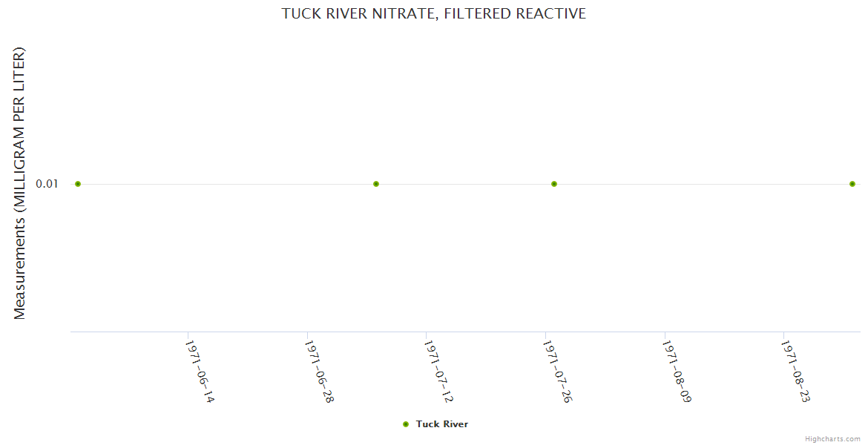Click the 1971-08-09 x-axis label
868x445 pixels.
click(x=677, y=372)
